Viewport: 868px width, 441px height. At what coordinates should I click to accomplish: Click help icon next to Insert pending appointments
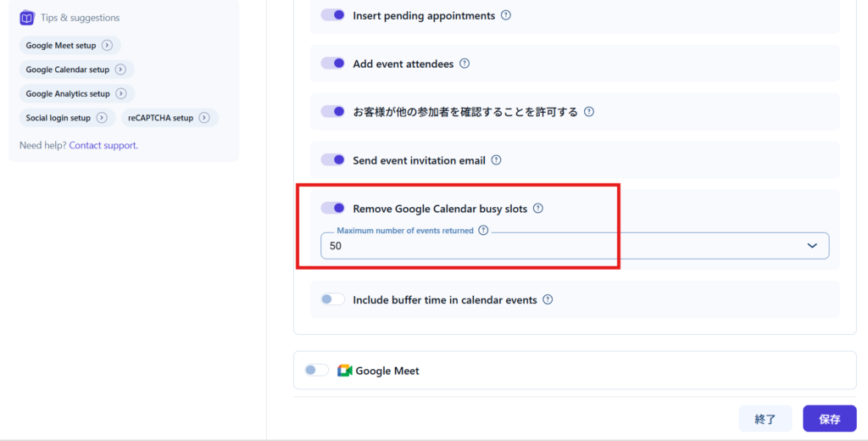(x=506, y=15)
